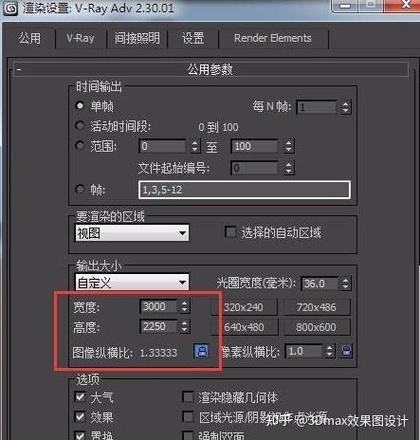Select the 帧 radio button
This screenshot has height=440, width=420.
pyautogui.click(x=79, y=189)
